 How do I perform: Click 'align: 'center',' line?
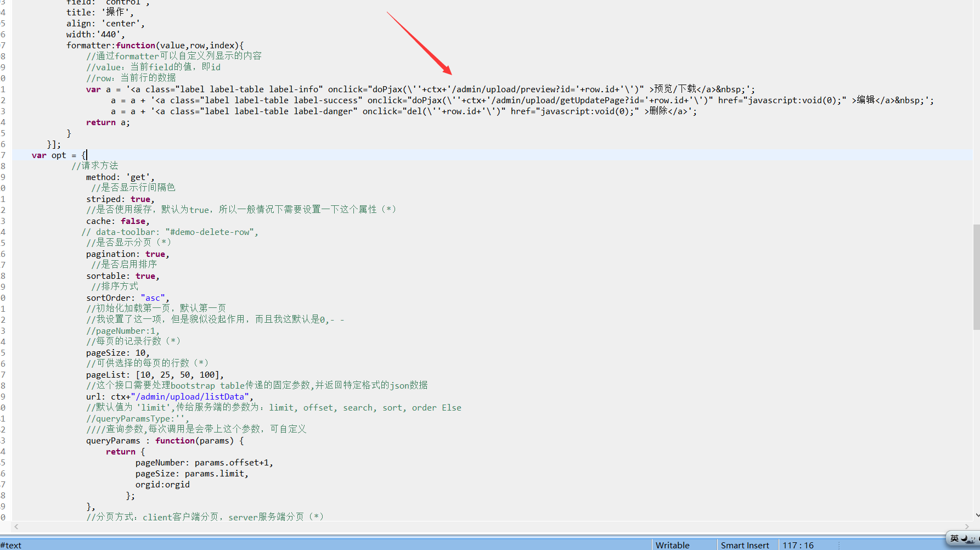point(105,24)
